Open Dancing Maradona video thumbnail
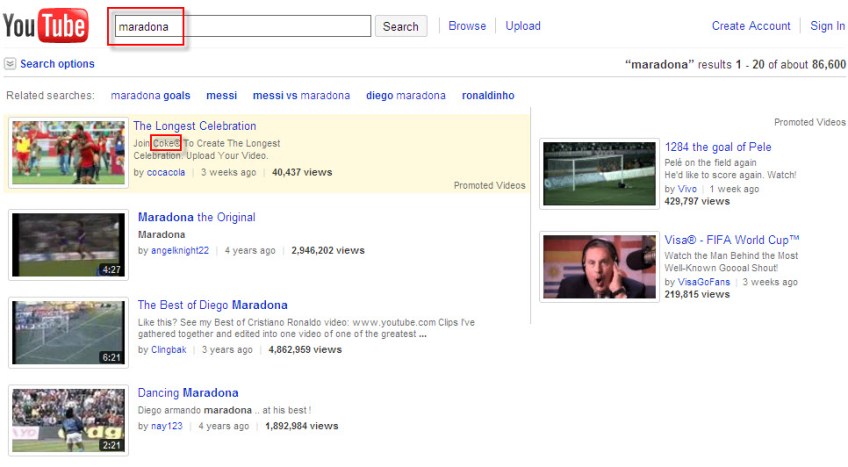The width and height of the screenshot is (848, 467). (x=68, y=420)
